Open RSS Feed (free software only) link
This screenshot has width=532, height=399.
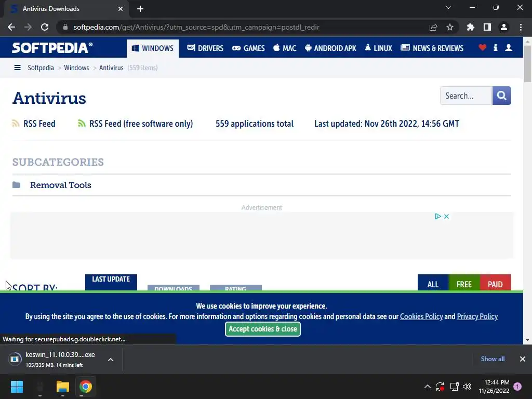141,124
